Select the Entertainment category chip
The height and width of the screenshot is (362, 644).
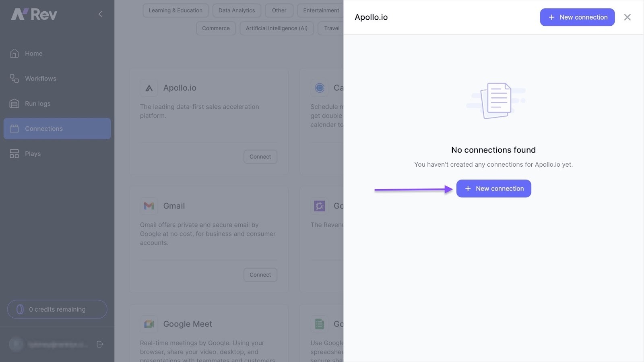click(x=321, y=10)
